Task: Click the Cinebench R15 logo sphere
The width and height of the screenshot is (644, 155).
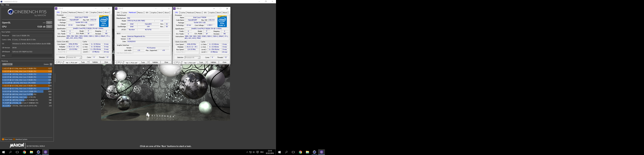Action: (x=10, y=11)
